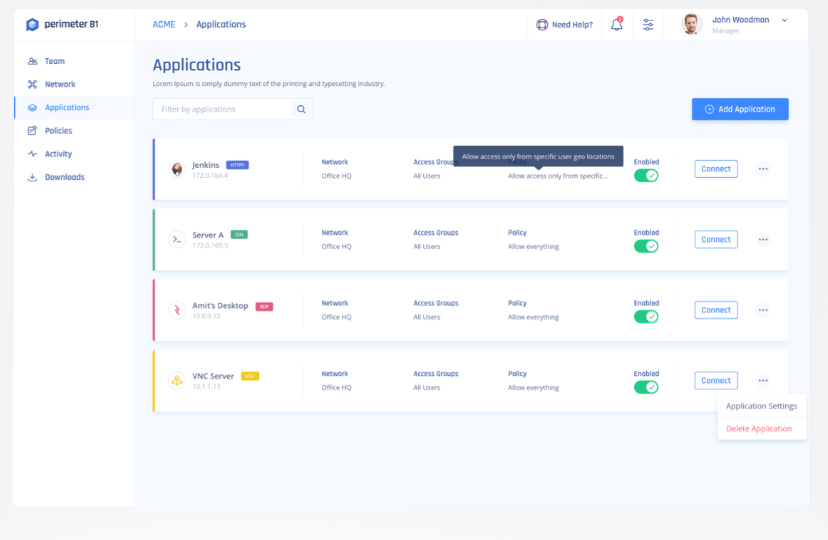Open the Server A three-dot options menu
The image size is (828, 540).
(763, 240)
